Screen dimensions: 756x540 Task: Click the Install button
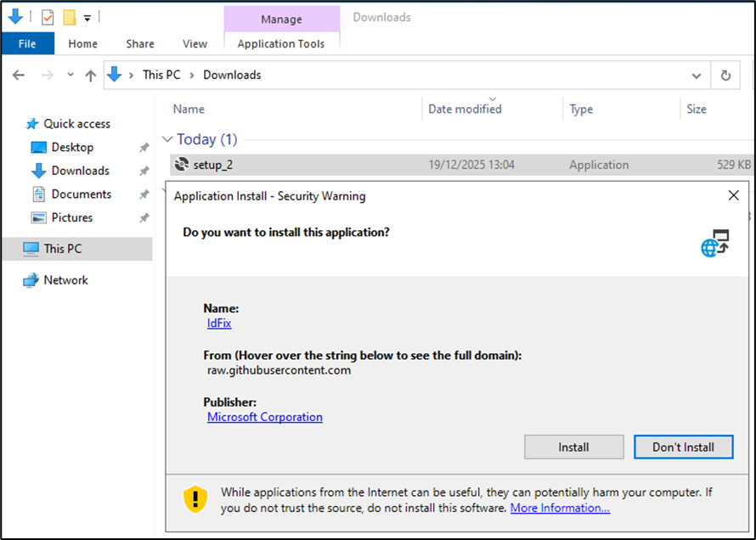tap(573, 447)
